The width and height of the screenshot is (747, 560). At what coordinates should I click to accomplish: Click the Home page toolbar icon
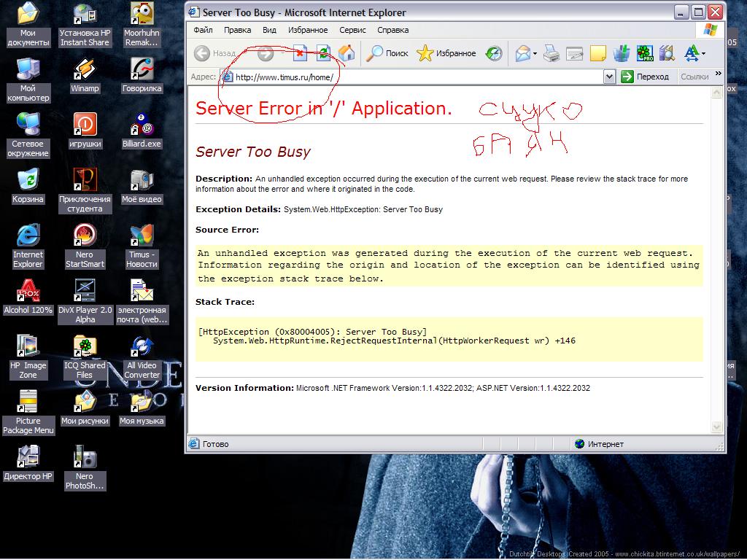pos(347,53)
